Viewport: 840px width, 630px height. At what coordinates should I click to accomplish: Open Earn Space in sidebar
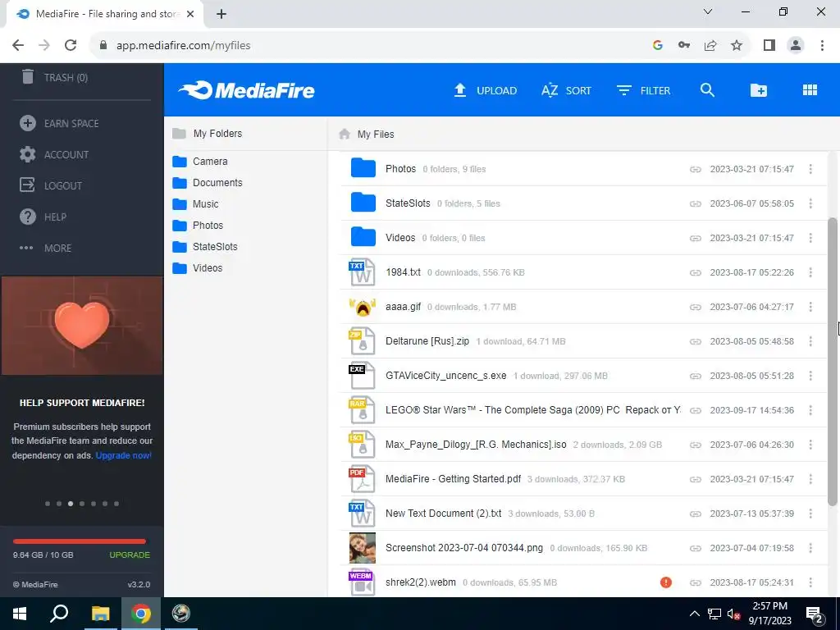click(x=59, y=123)
